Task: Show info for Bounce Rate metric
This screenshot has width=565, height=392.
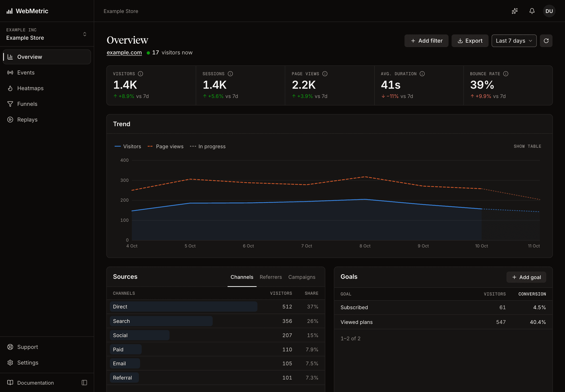Action: coord(505,74)
